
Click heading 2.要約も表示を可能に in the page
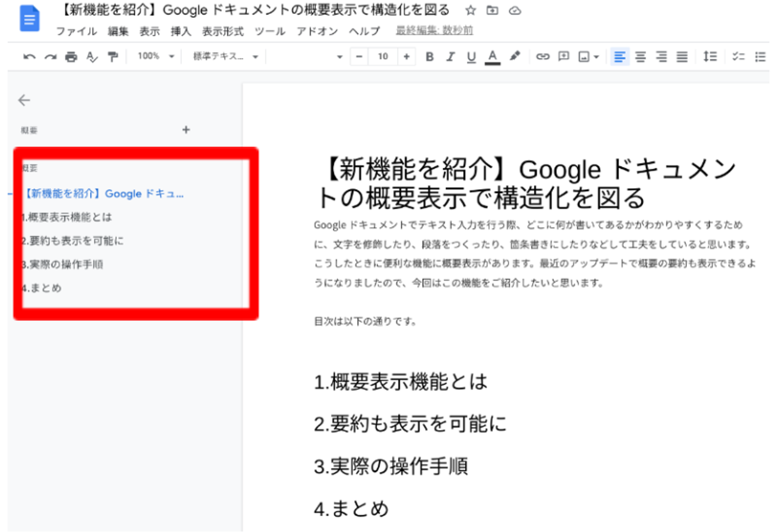coord(410,424)
